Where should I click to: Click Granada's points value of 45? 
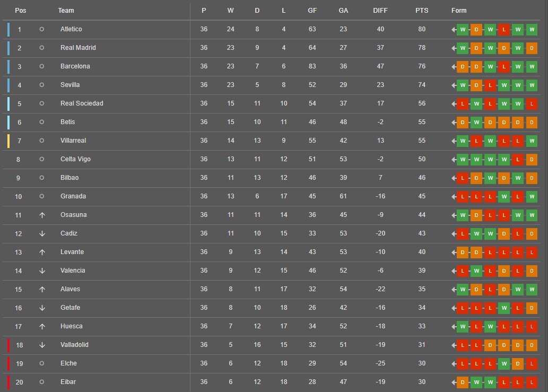[x=422, y=196]
